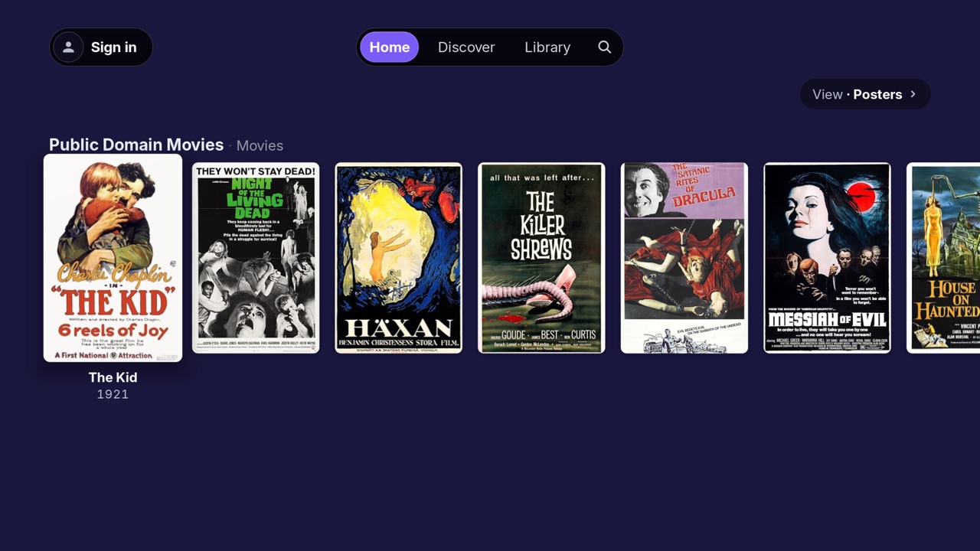Select the Messiah of Evil poster
980x551 pixels.
coord(827,258)
